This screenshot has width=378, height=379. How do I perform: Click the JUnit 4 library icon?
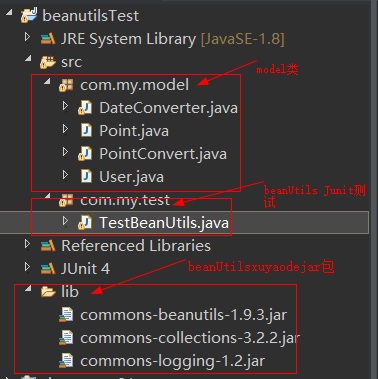[48, 269]
